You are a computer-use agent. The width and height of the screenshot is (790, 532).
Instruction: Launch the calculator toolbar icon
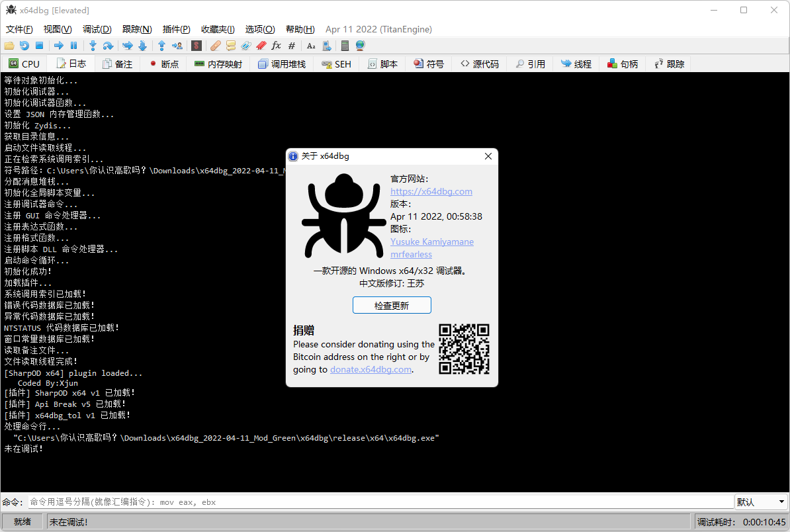pos(345,45)
